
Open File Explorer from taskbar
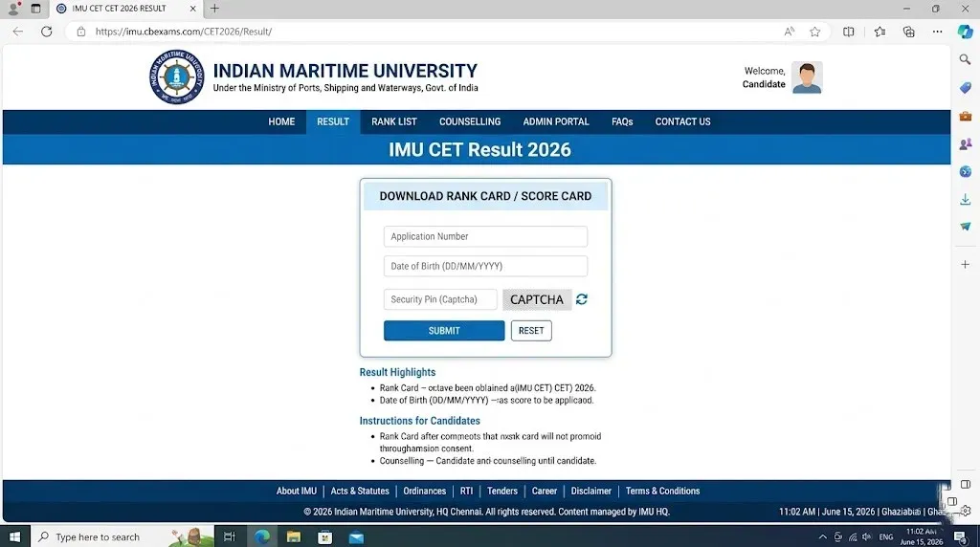[x=293, y=537]
